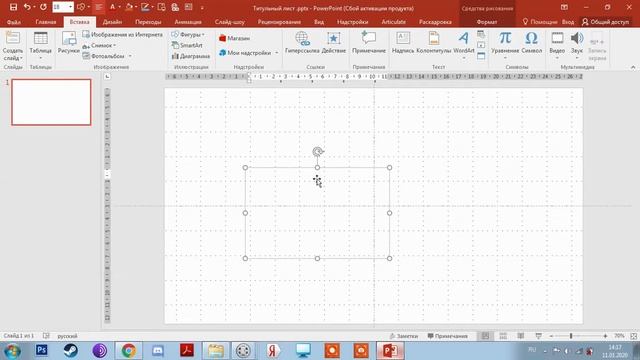Screen dimensions: 640x360
Task: Select slide 1 thumbnail
Action: pos(51,102)
